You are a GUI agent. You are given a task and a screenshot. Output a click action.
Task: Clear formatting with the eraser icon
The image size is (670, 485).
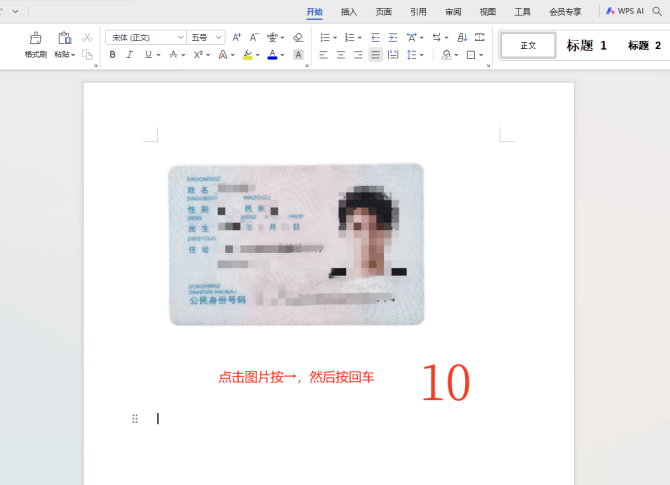click(298, 38)
